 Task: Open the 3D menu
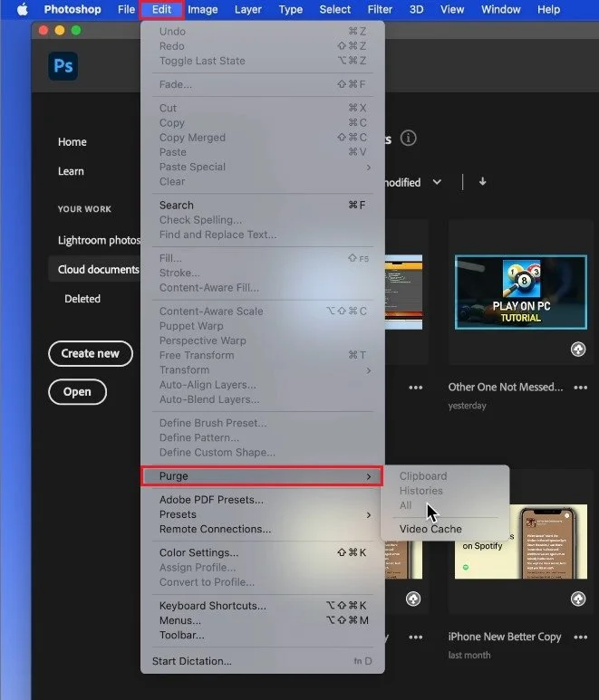(416, 9)
